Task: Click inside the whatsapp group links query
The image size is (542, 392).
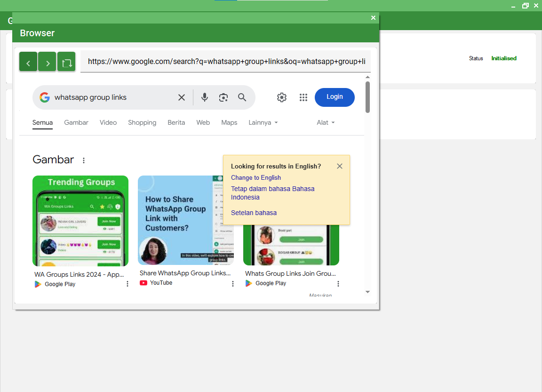Action: coord(90,97)
